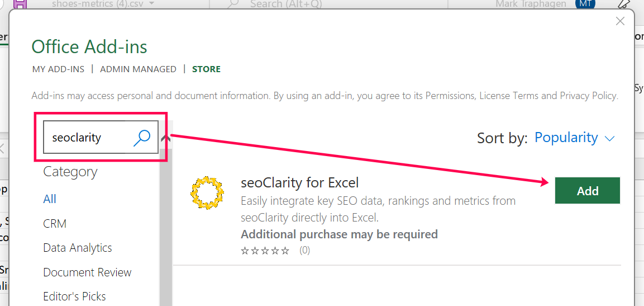
Task: Select the STORE tab
Action: tap(206, 69)
